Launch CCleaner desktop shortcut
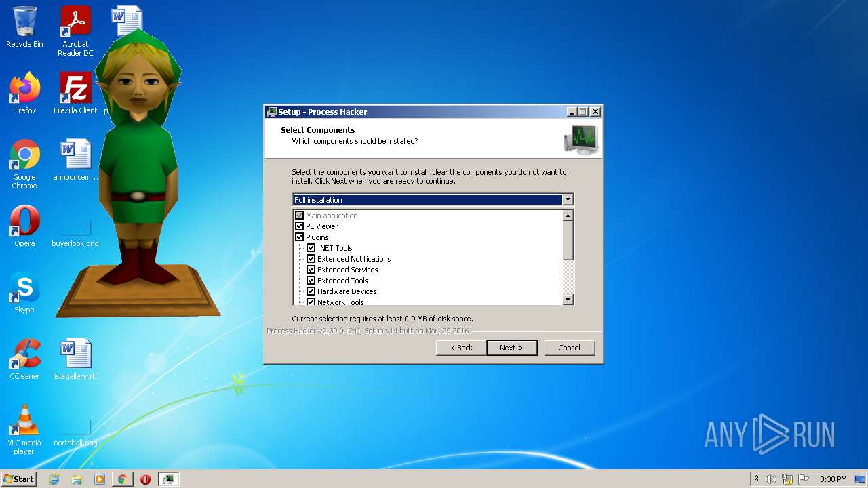 (24, 359)
